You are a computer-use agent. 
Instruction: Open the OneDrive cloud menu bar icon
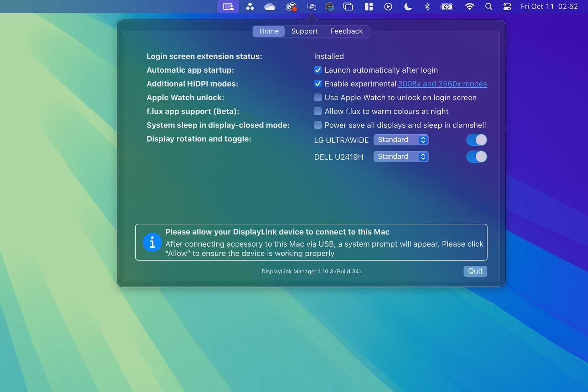[270, 6]
